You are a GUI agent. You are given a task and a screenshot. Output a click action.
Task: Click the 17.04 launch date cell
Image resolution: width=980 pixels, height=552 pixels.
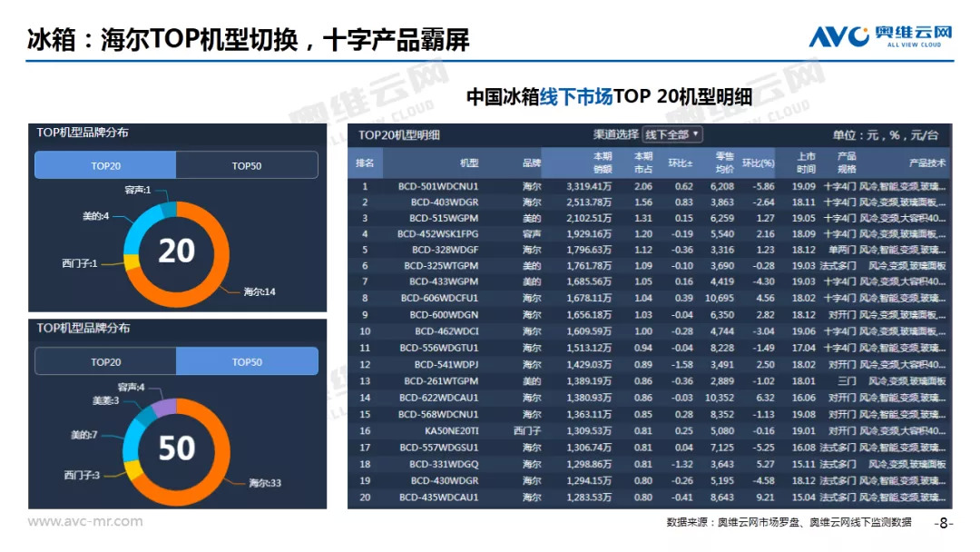click(x=804, y=348)
